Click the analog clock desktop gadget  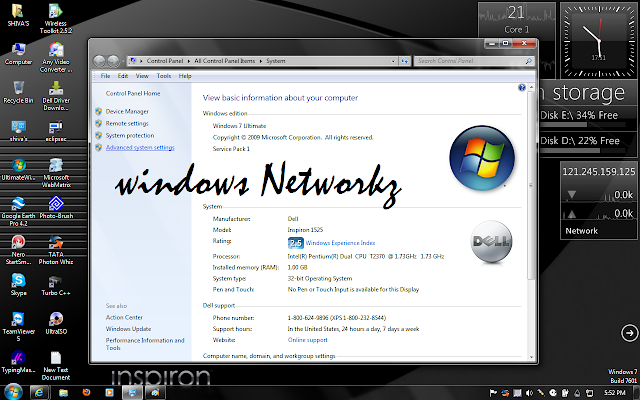tap(599, 40)
